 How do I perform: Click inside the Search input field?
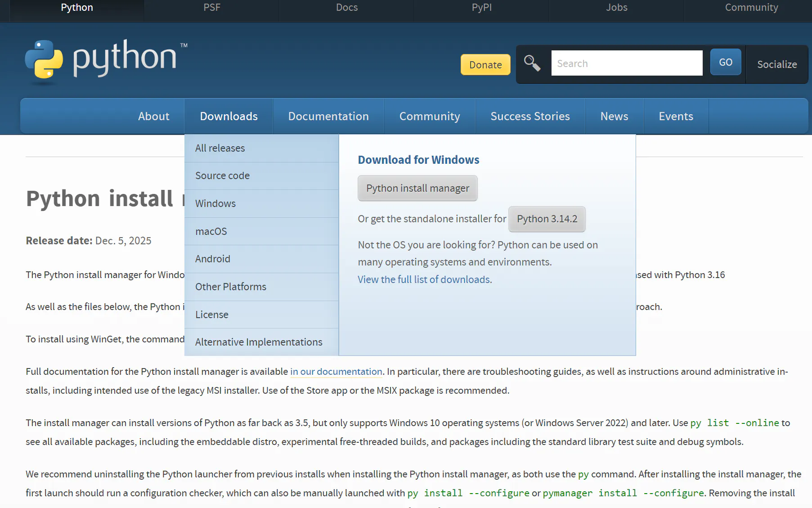pos(627,63)
